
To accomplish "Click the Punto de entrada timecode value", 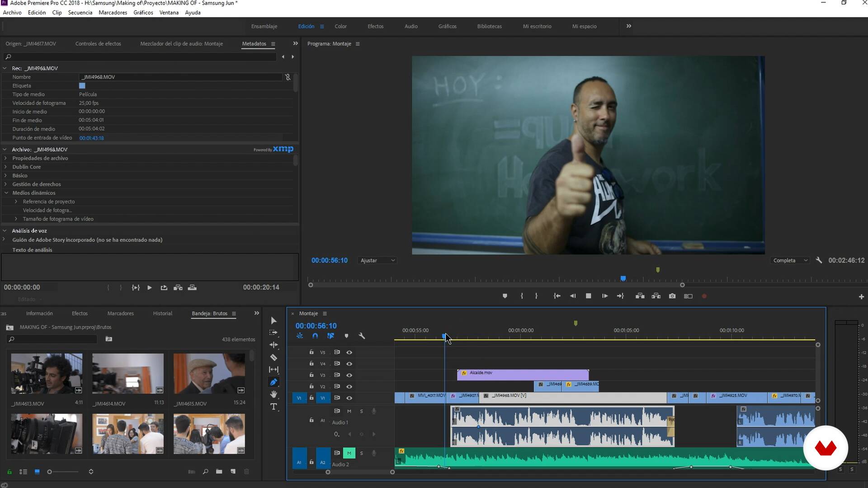I will click(91, 138).
